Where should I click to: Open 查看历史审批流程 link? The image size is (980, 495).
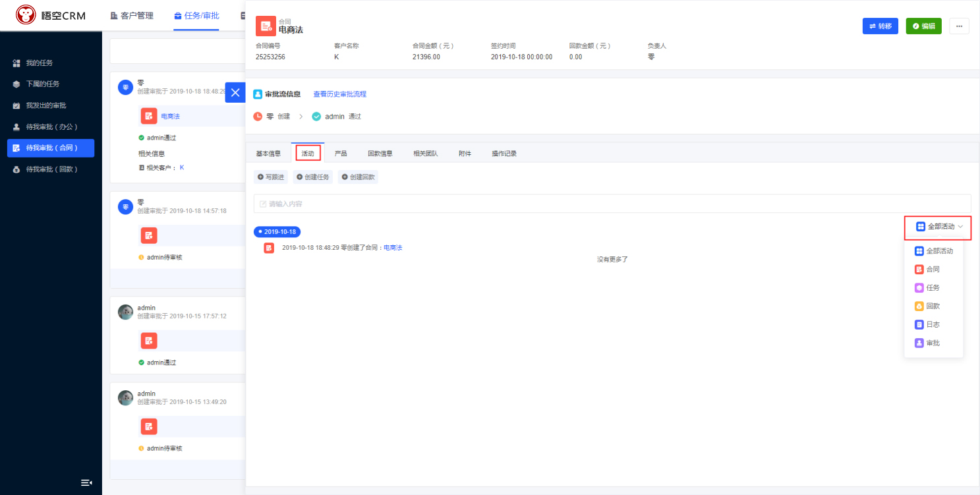pos(339,94)
